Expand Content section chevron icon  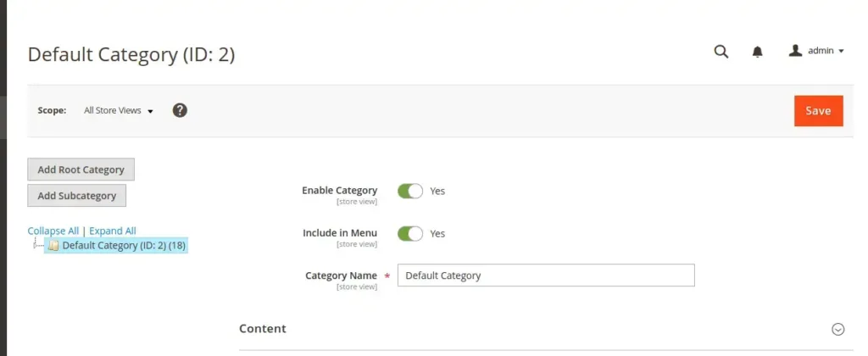838,329
